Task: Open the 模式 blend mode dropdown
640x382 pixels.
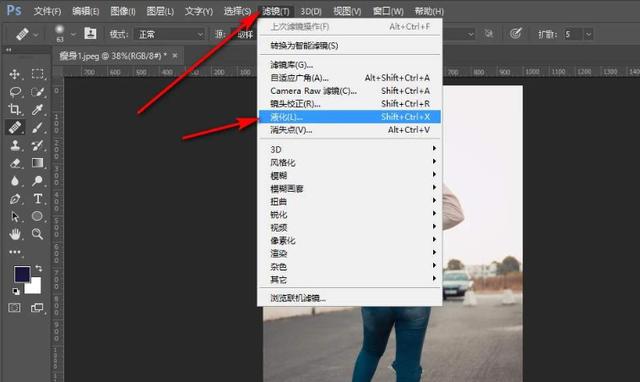Action: click(169, 34)
